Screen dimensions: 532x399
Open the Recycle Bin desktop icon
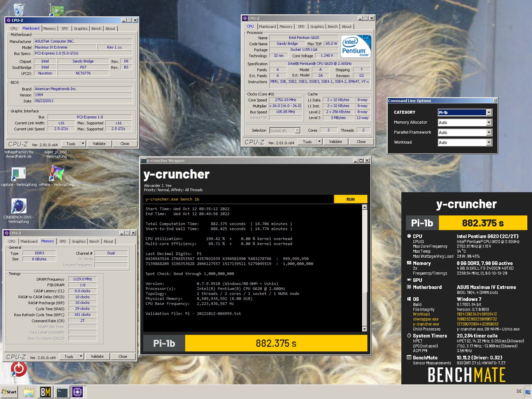(x=19, y=9)
